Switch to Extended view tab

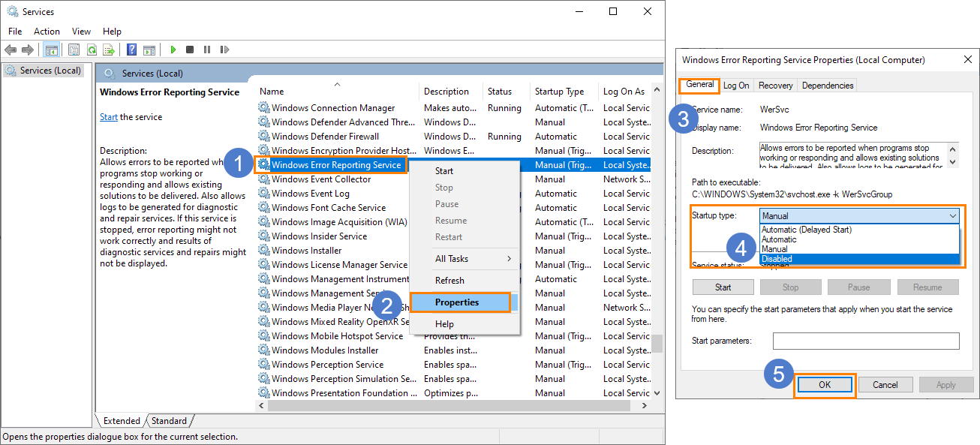coord(121,421)
